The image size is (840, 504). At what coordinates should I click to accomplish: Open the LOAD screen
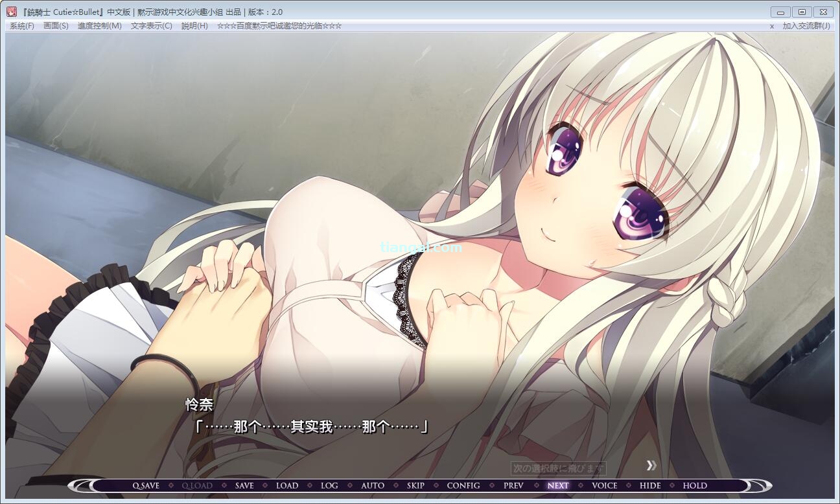point(287,485)
